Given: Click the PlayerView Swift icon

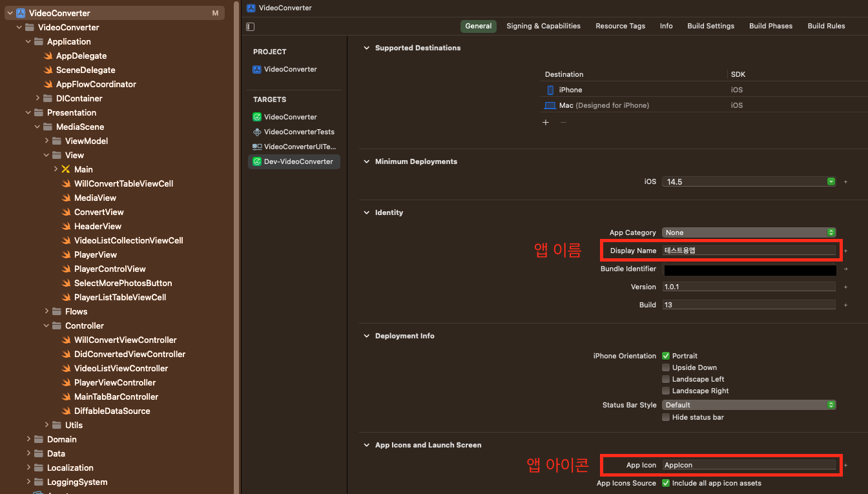Looking at the screenshot, I should click(x=66, y=255).
